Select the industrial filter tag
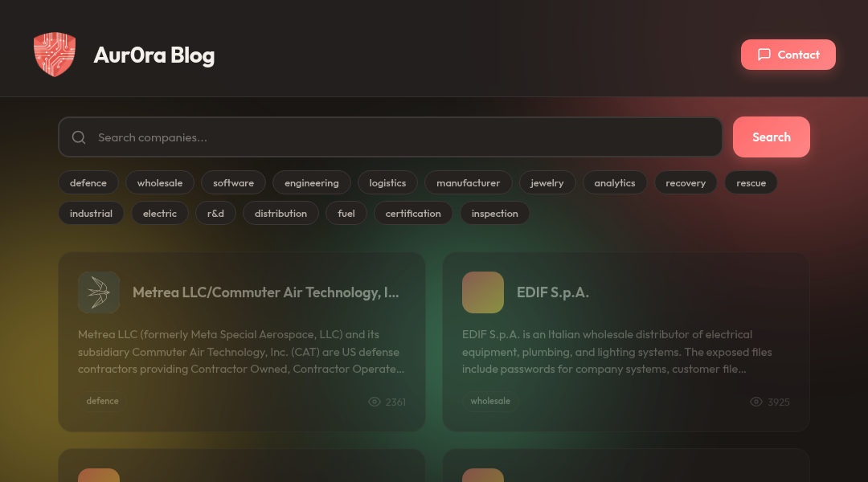The width and height of the screenshot is (868, 482). pyautogui.click(x=91, y=213)
